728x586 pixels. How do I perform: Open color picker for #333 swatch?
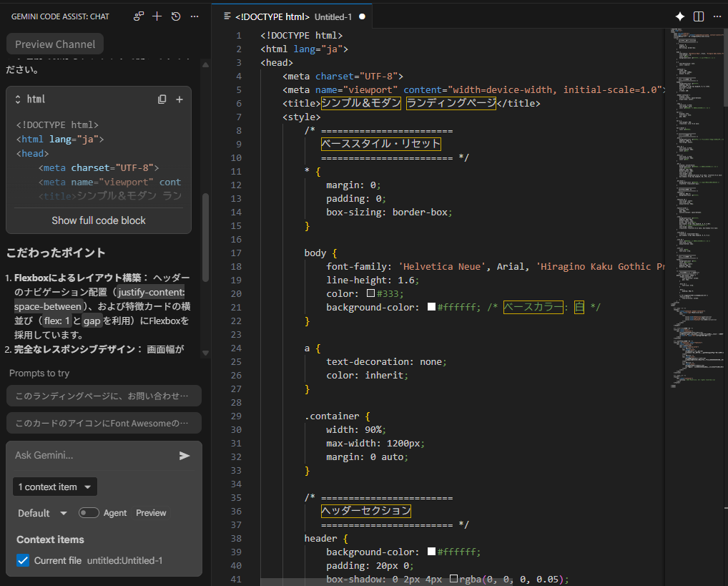pos(370,293)
